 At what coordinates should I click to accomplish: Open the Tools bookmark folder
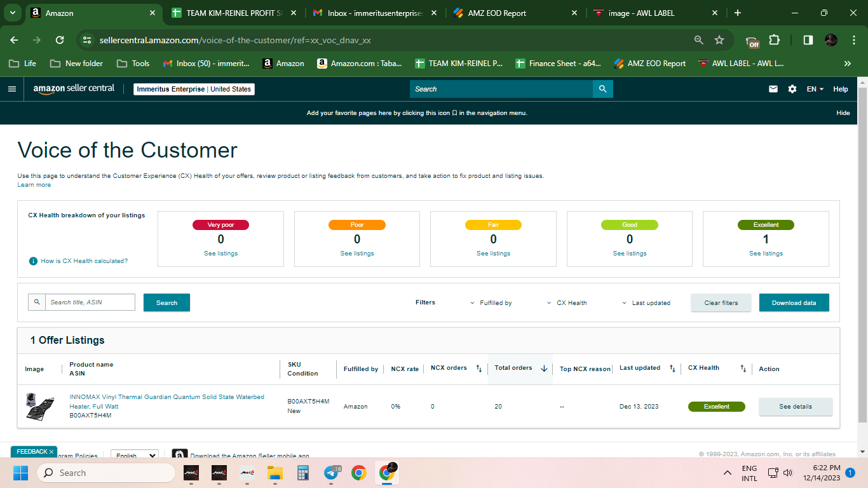click(133, 64)
